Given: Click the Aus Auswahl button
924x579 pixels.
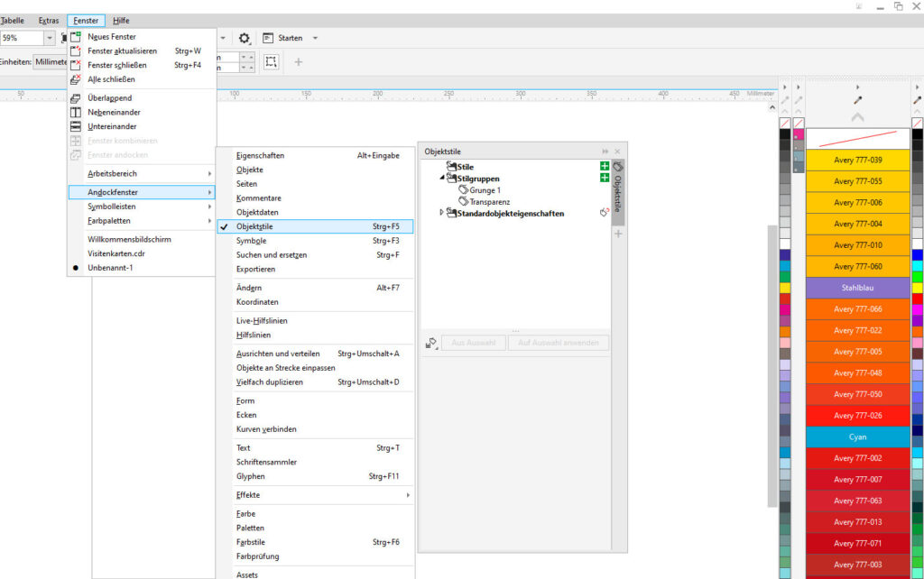Looking at the screenshot, I should point(473,342).
